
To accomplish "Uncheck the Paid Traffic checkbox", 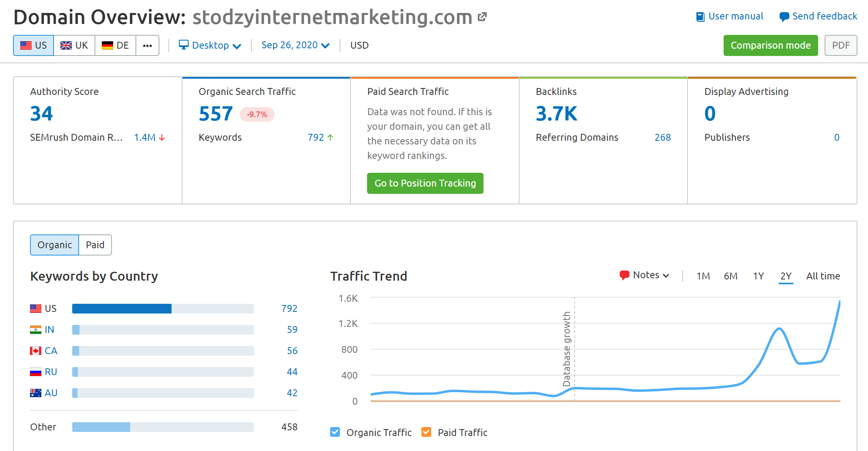I will pos(426,432).
